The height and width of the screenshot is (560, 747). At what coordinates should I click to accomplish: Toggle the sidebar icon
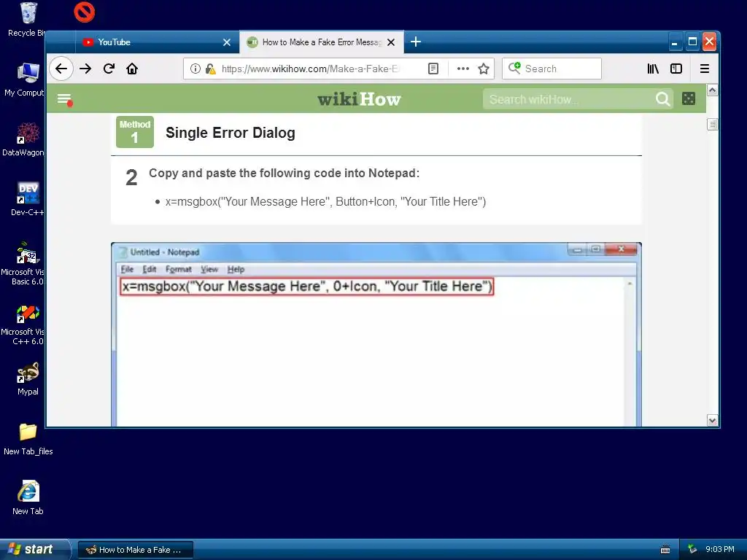[676, 69]
